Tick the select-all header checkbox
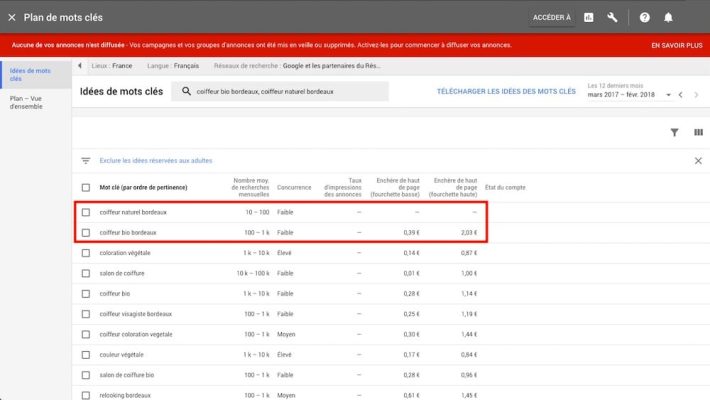Image resolution: width=710 pixels, height=400 pixels. (86, 187)
